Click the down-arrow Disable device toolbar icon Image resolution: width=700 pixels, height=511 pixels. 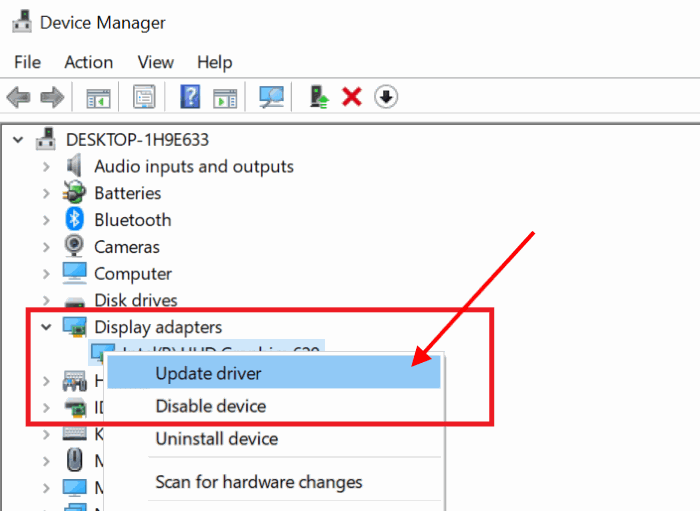pos(386,97)
